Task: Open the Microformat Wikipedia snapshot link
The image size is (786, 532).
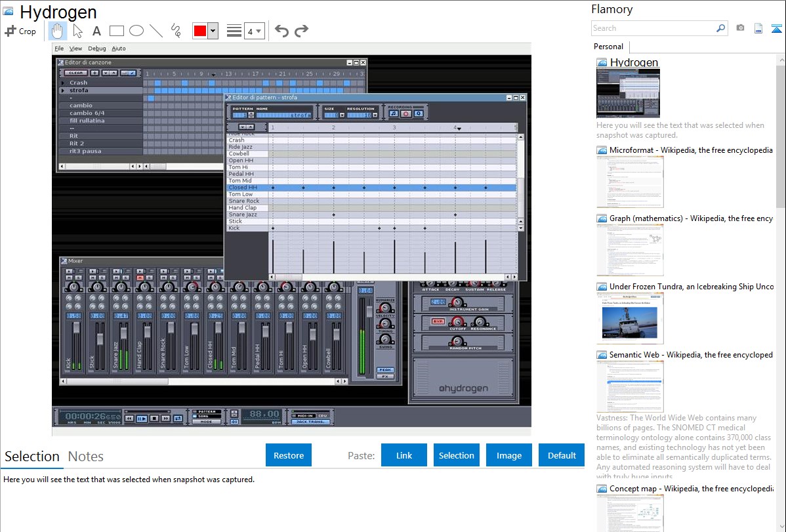Action: [x=691, y=150]
